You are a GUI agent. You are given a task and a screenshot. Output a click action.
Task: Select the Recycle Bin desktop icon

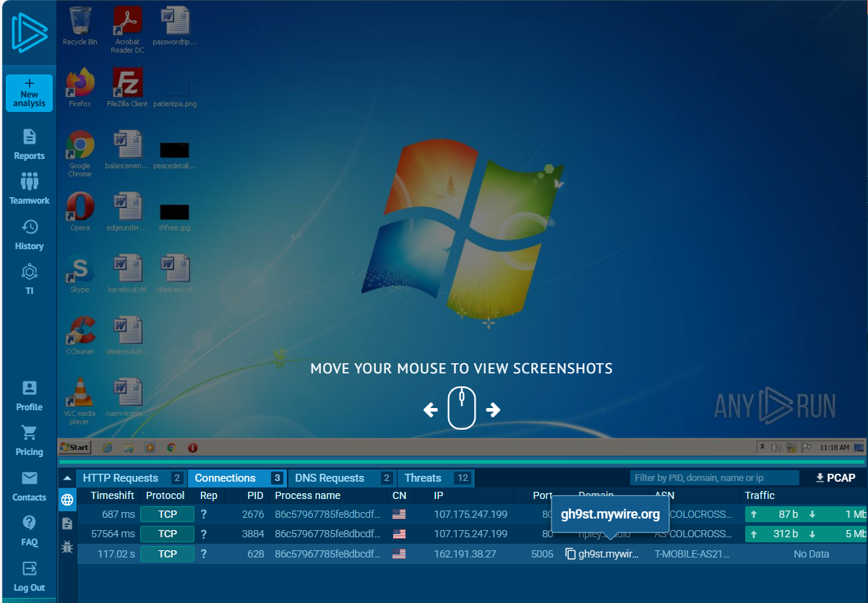click(x=80, y=26)
